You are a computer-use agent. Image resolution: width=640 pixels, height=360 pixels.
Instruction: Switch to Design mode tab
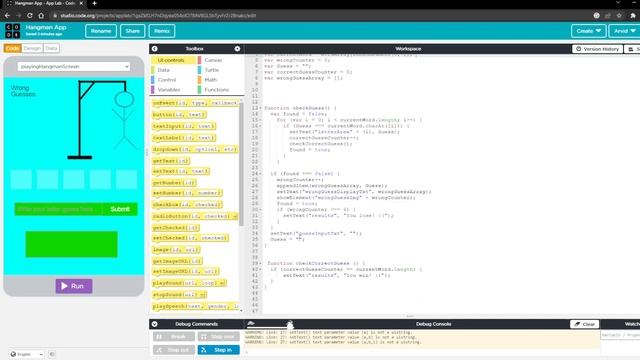[x=32, y=48]
